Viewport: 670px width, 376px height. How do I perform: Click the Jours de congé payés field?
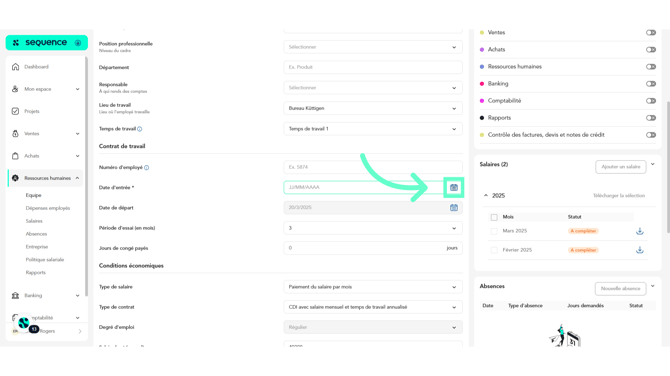click(373, 248)
